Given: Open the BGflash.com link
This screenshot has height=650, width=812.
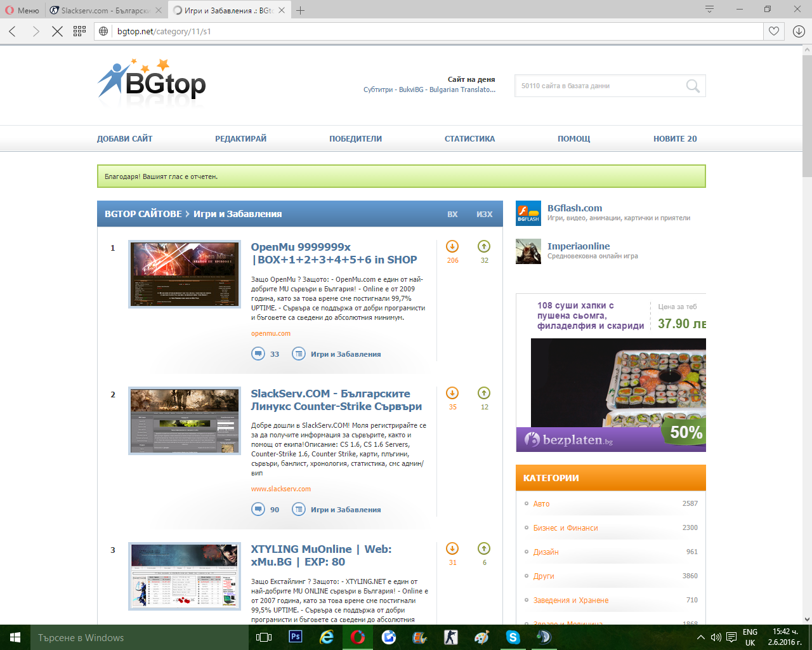Looking at the screenshot, I should 575,208.
